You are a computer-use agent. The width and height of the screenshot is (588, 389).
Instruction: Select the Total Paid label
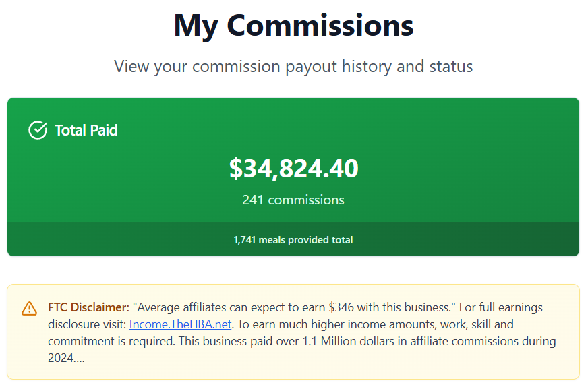[86, 130]
